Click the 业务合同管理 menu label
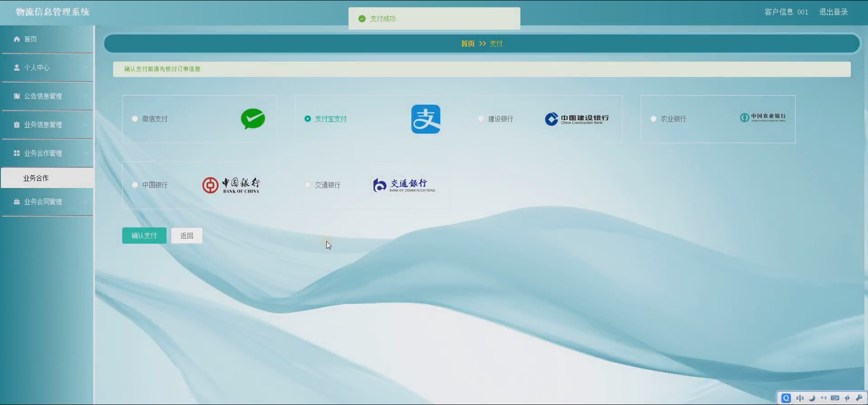868x405 pixels. (x=43, y=202)
